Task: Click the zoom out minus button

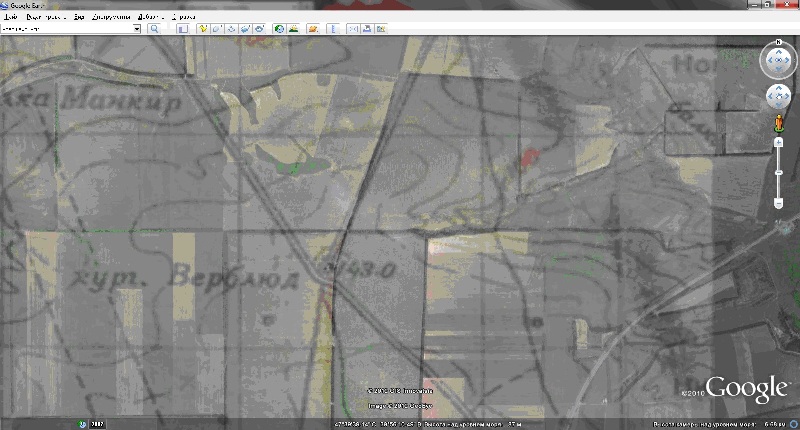Action: click(x=778, y=204)
